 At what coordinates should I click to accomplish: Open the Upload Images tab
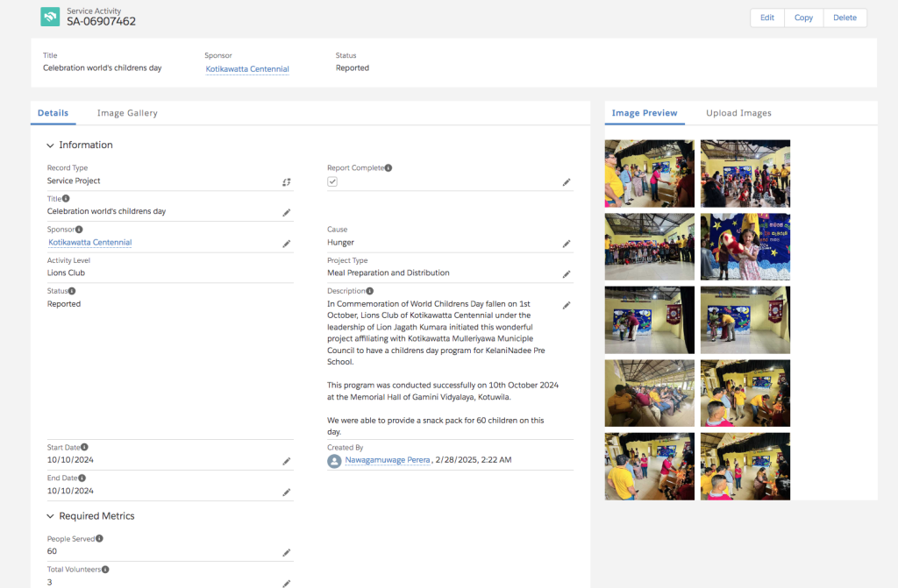(x=738, y=113)
